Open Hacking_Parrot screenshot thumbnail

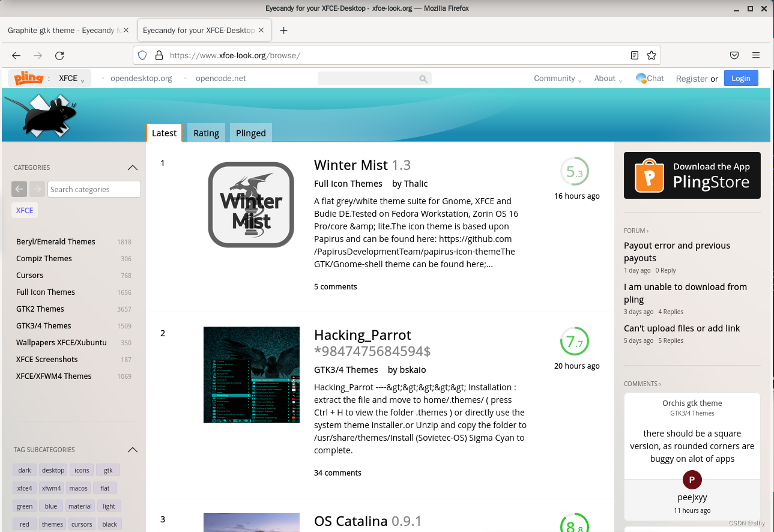[252, 375]
